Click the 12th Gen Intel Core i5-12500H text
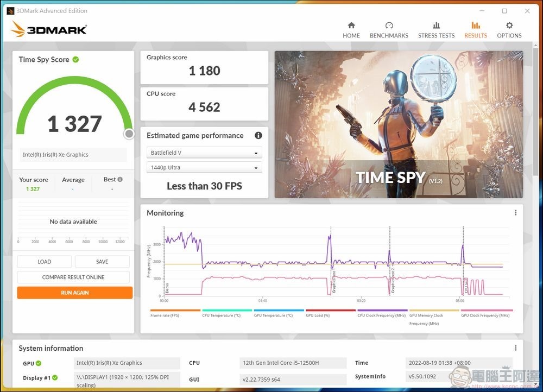 pos(281,363)
